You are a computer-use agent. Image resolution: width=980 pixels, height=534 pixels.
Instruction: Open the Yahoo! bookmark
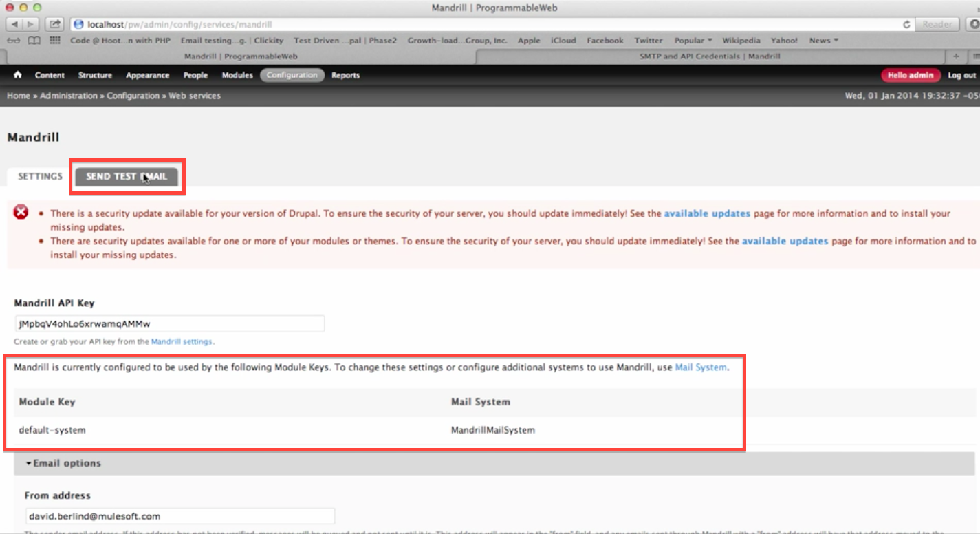(x=785, y=41)
